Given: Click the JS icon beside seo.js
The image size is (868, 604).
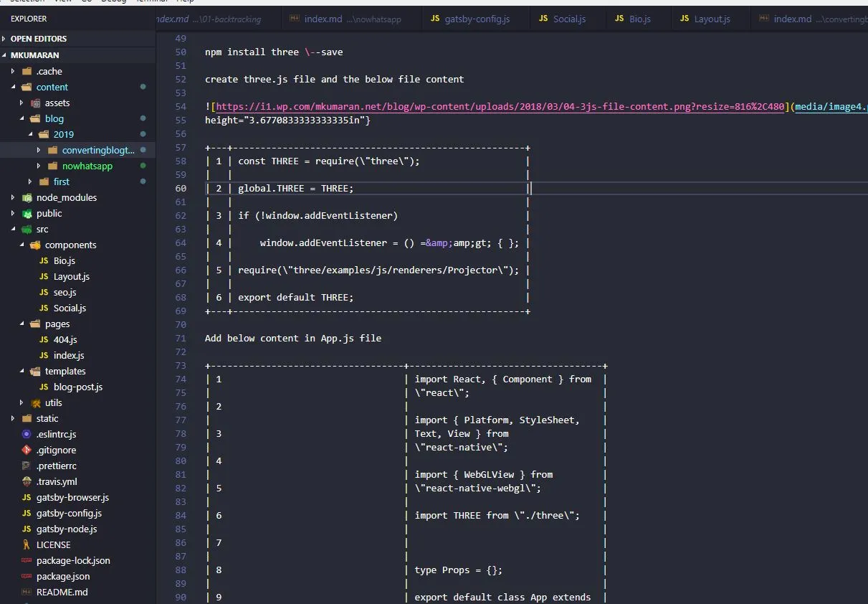Looking at the screenshot, I should [x=44, y=292].
